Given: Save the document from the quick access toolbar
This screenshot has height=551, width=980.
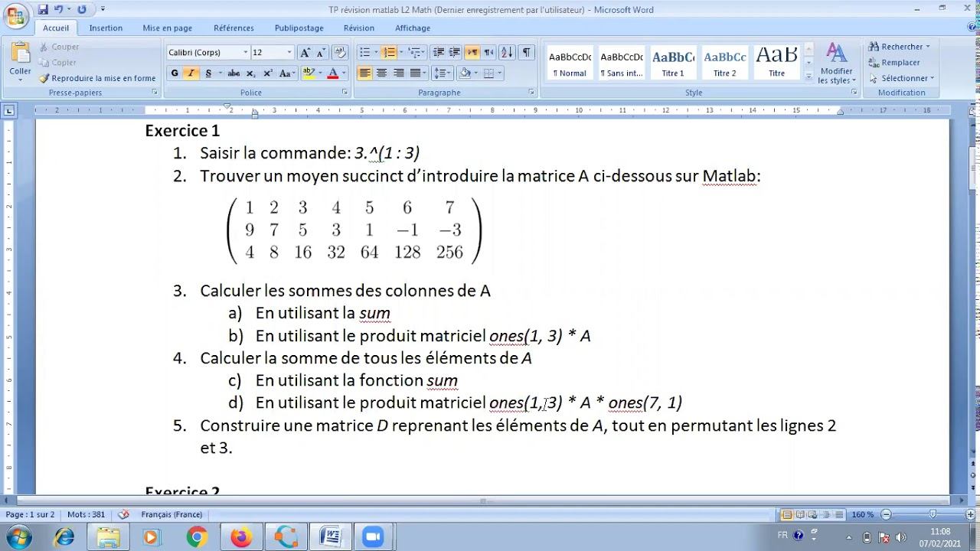Looking at the screenshot, I should tap(43, 9).
